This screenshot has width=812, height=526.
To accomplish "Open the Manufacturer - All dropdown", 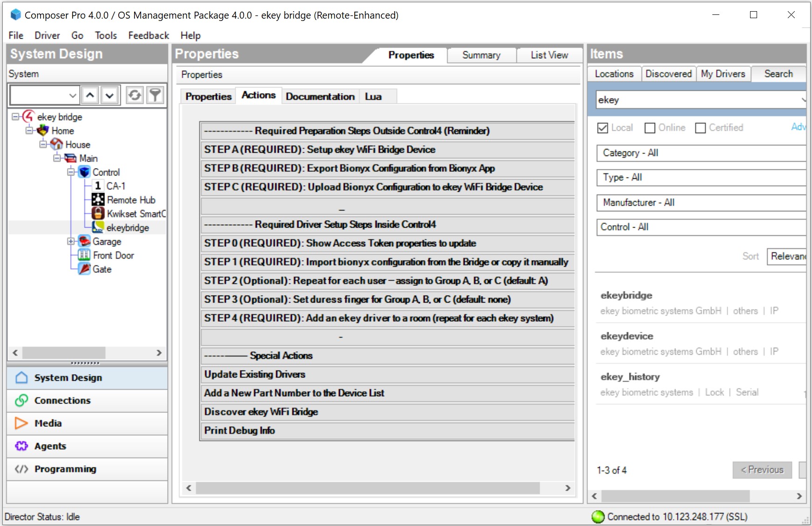I will 701,202.
